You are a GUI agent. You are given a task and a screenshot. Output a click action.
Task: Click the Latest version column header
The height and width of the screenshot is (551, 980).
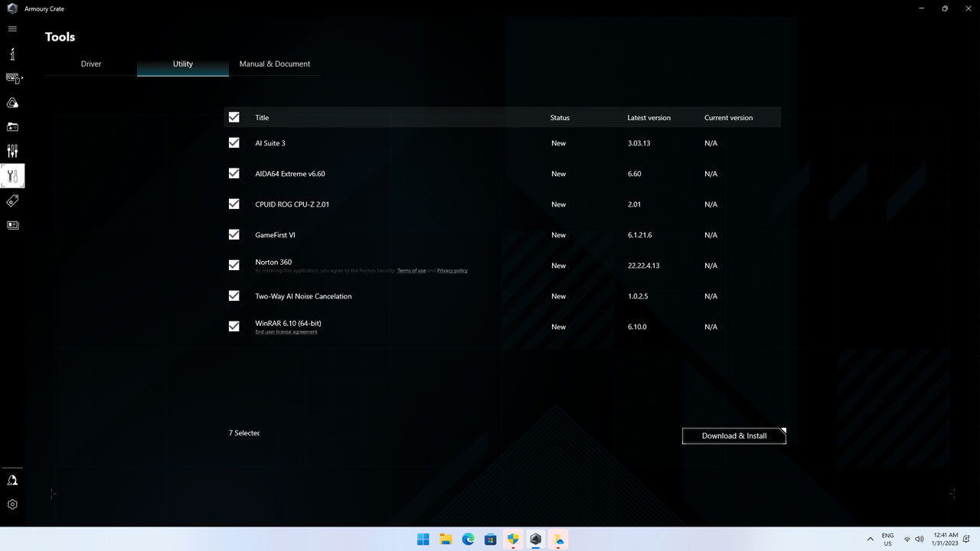click(x=648, y=118)
